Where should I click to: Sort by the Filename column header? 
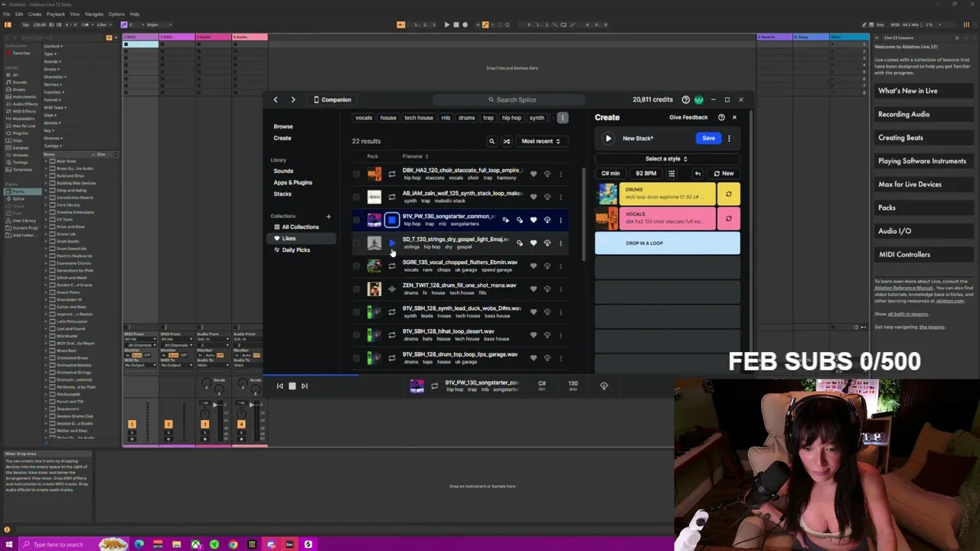coord(415,156)
